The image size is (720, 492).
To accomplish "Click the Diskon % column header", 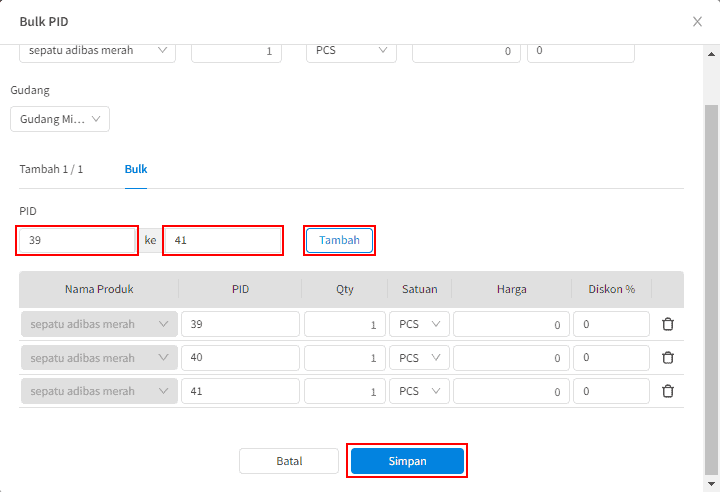I will tap(612, 289).
